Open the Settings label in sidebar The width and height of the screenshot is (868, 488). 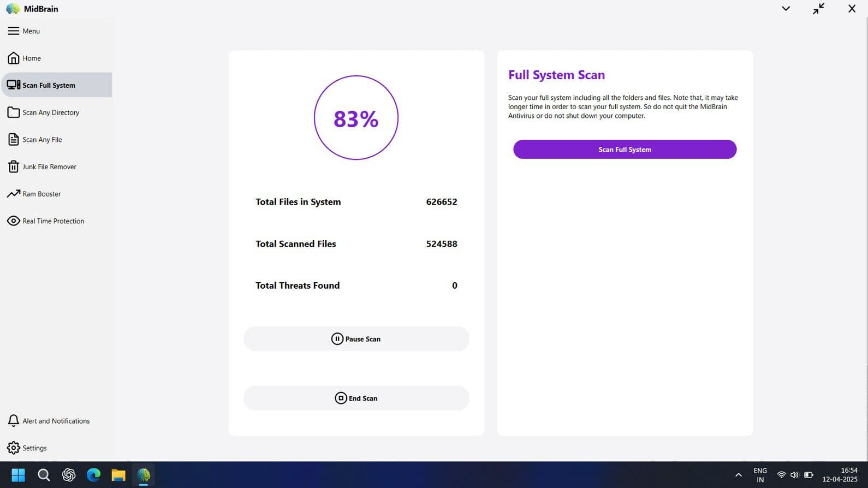coord(34,448)
